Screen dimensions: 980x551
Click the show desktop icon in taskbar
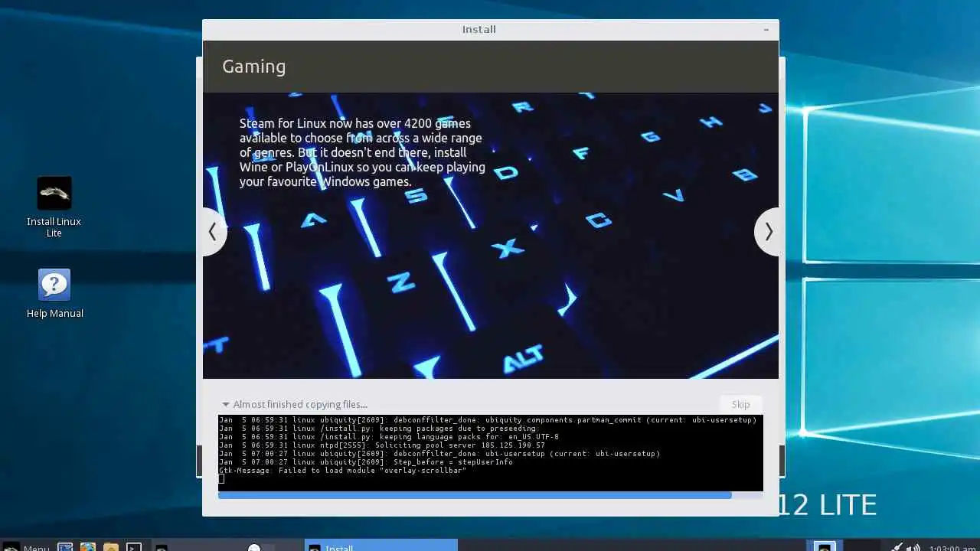point(65,546)
